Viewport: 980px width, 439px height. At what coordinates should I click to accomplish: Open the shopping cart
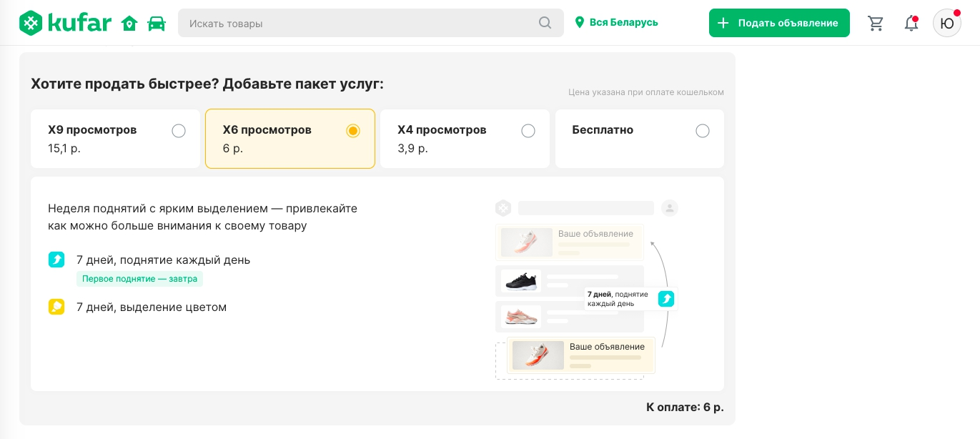pyautogui.click(x=875, y=23)
